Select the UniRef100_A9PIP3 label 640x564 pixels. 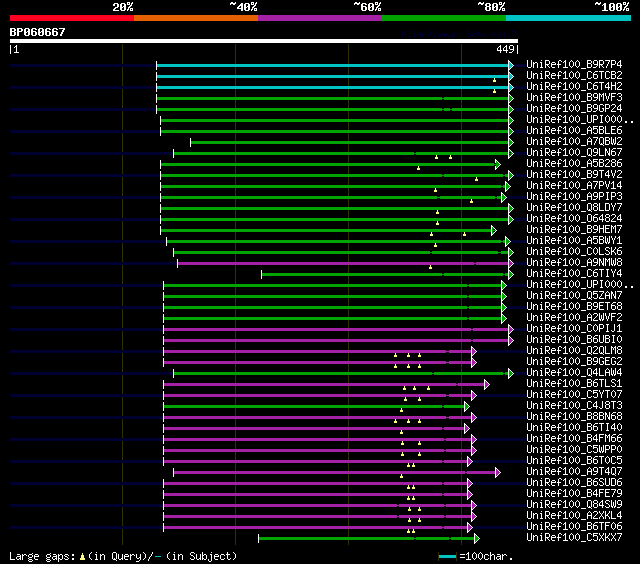[x=574, y=197]
